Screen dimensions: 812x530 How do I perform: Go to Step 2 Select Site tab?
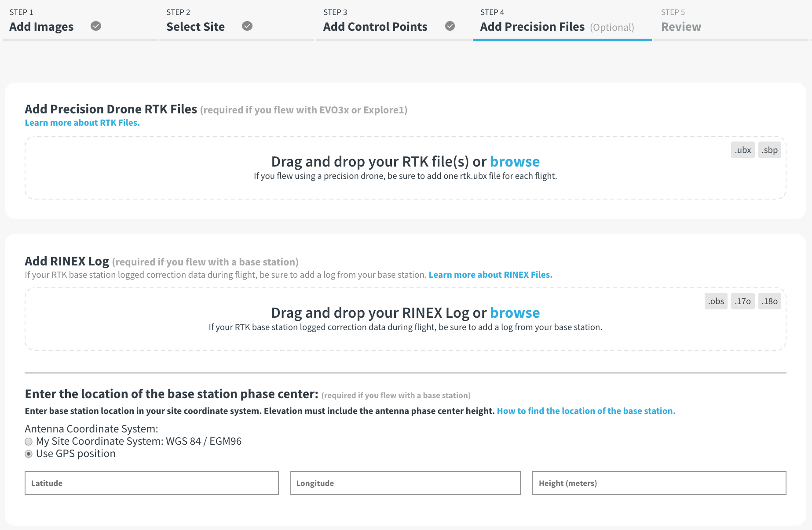click(237, 21)
